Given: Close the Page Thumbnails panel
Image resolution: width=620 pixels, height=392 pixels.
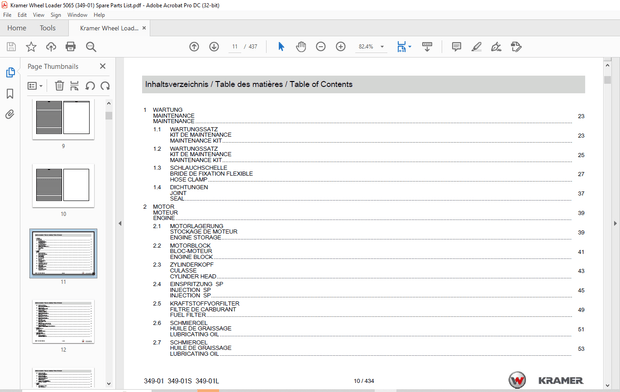Looking at the screenshot, I should (x=103, y=66).
